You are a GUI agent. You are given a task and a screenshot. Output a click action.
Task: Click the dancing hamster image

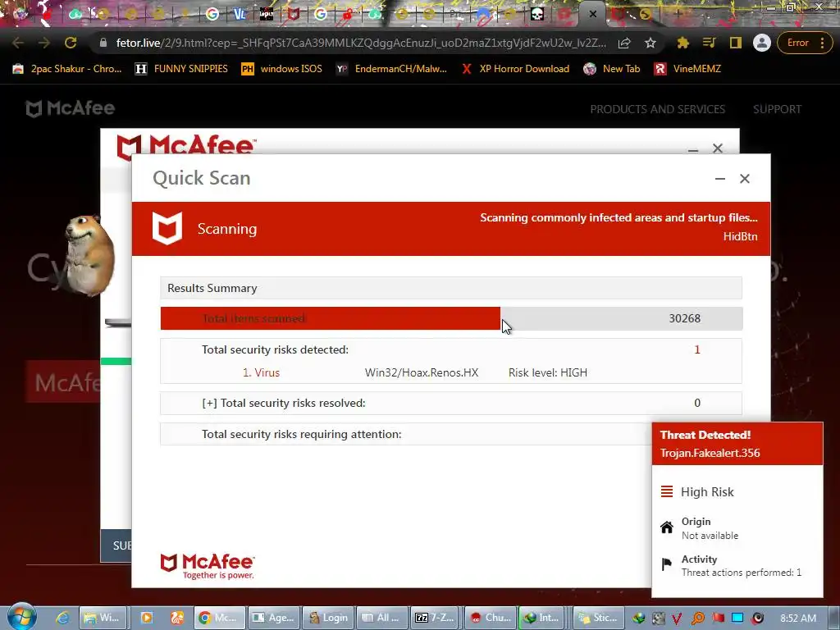(89, 255)
